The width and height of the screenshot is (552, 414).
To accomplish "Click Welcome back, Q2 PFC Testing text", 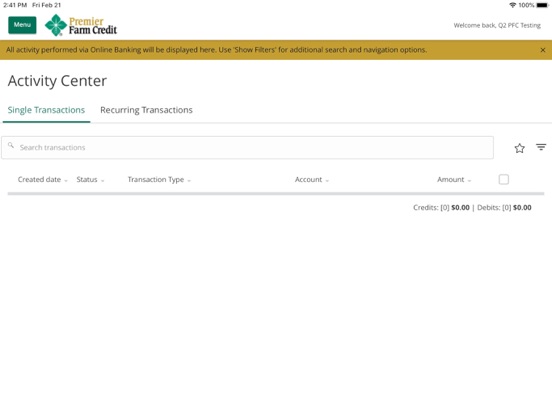I will (497, 25).
